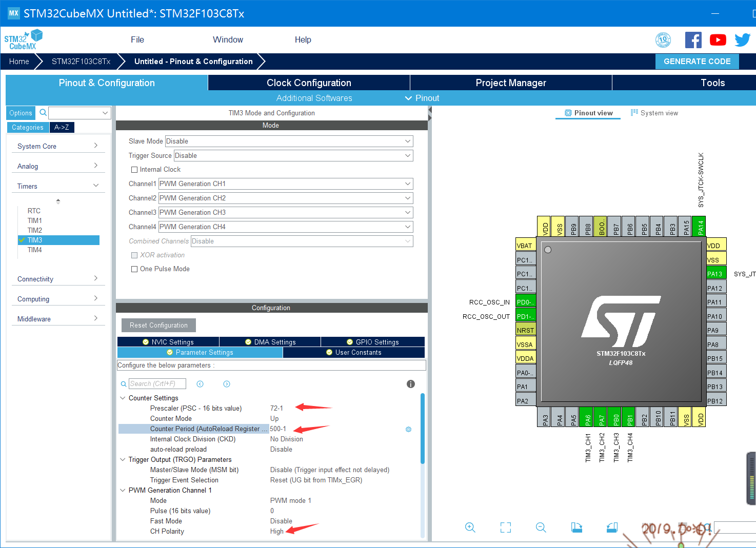Open the YouTube link icon
This screenshot has height=548, width=756.
pyautogui.click(x=718, y=40)
